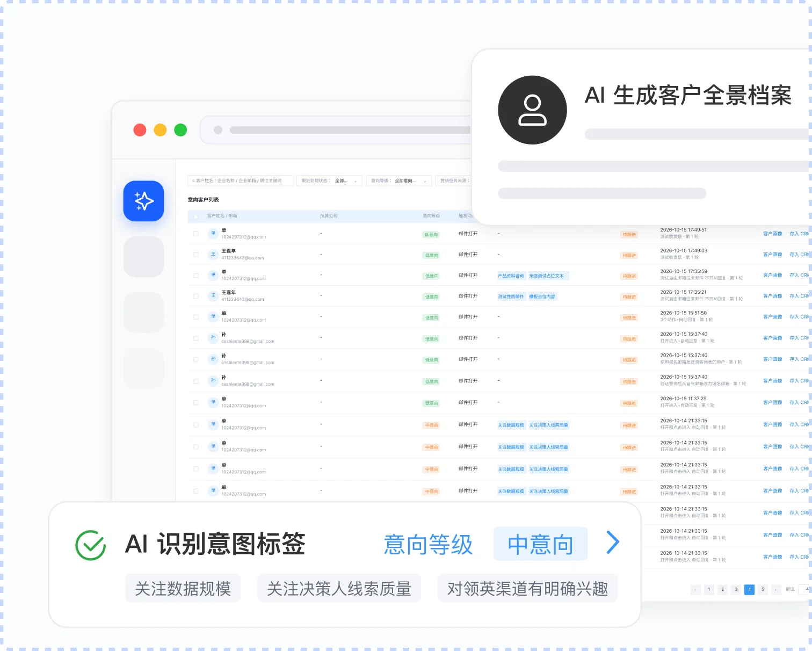Go to the next page with the right arrow
812x651 pixels.
pyautogui.click(x=776, y=589)
